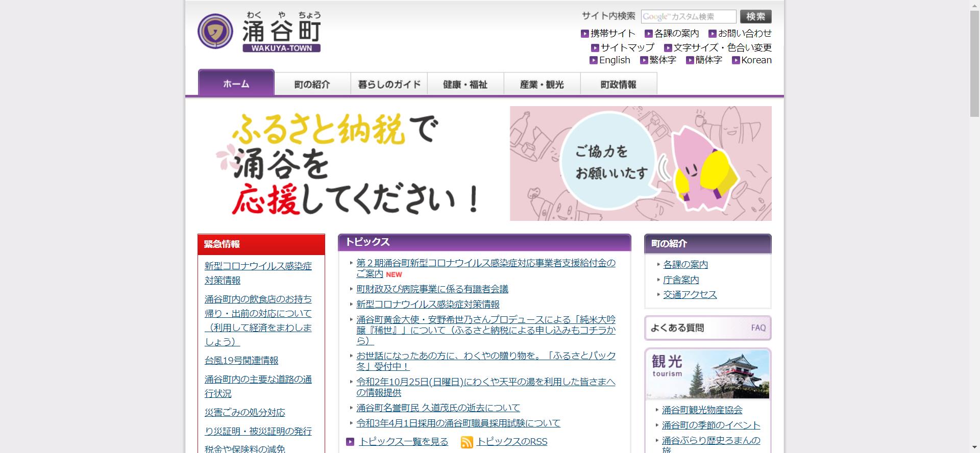Click the ふるさと納税 promotional banner

(484, 163)
